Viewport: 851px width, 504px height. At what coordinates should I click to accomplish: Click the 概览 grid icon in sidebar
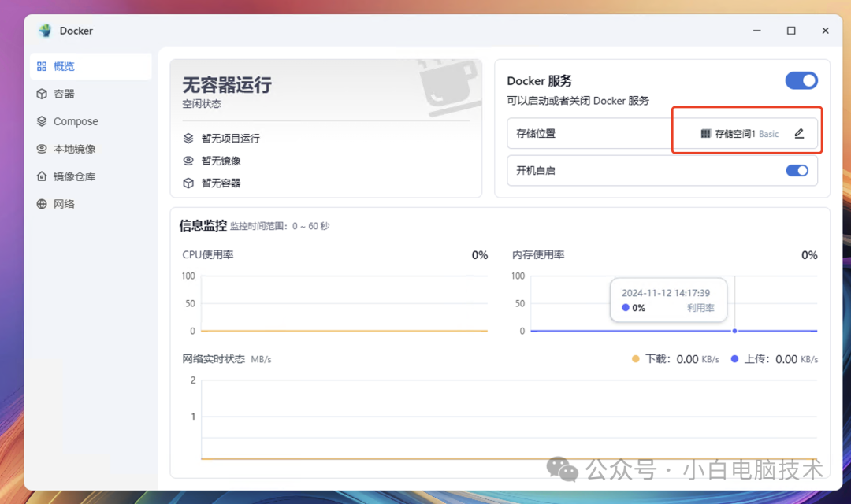(42, 66)
